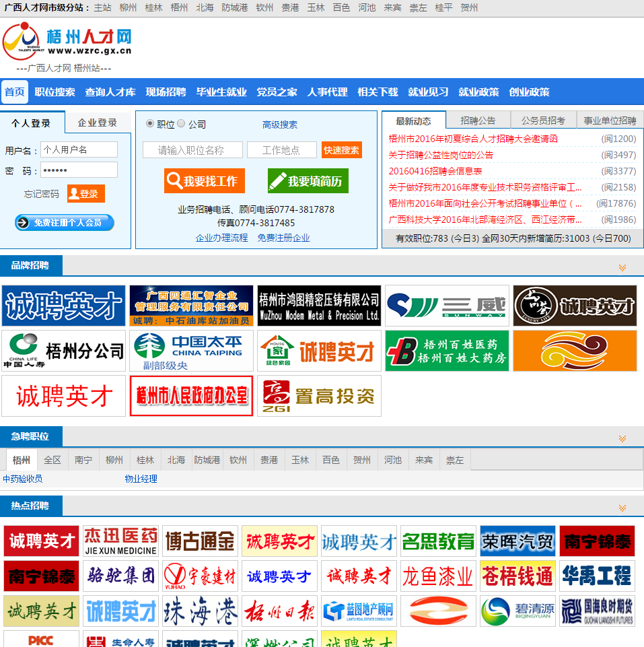Screen dimensions: 644x647
Task: Open the 碧清源 hot recruitment logo
Action: pyautogui.click(x=517, y=611)
